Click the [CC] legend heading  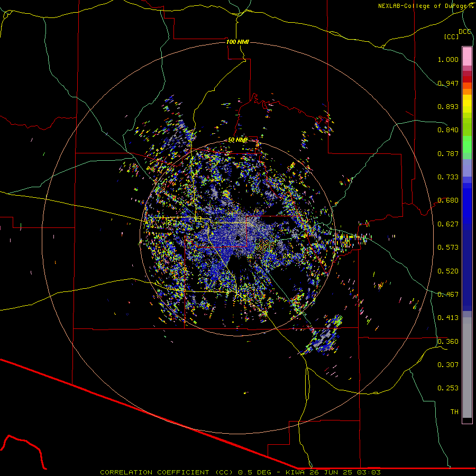(452, 36)
